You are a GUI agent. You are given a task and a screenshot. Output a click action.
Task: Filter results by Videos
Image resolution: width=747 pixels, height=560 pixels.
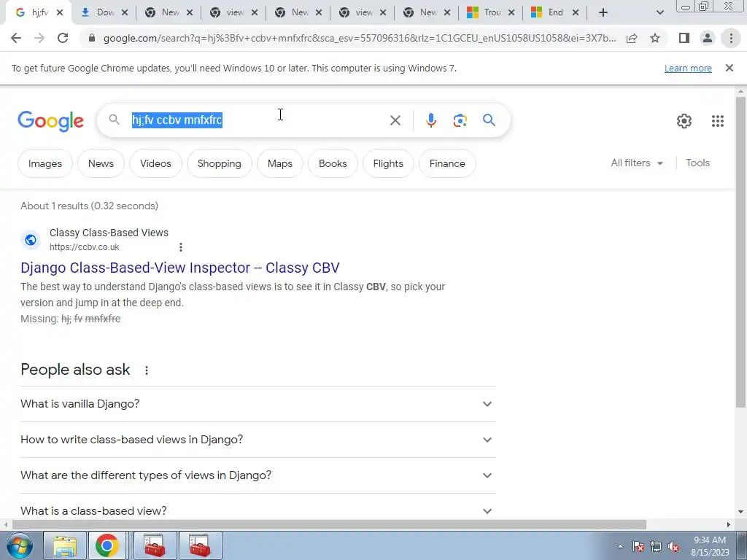click(x=155, y=163)
